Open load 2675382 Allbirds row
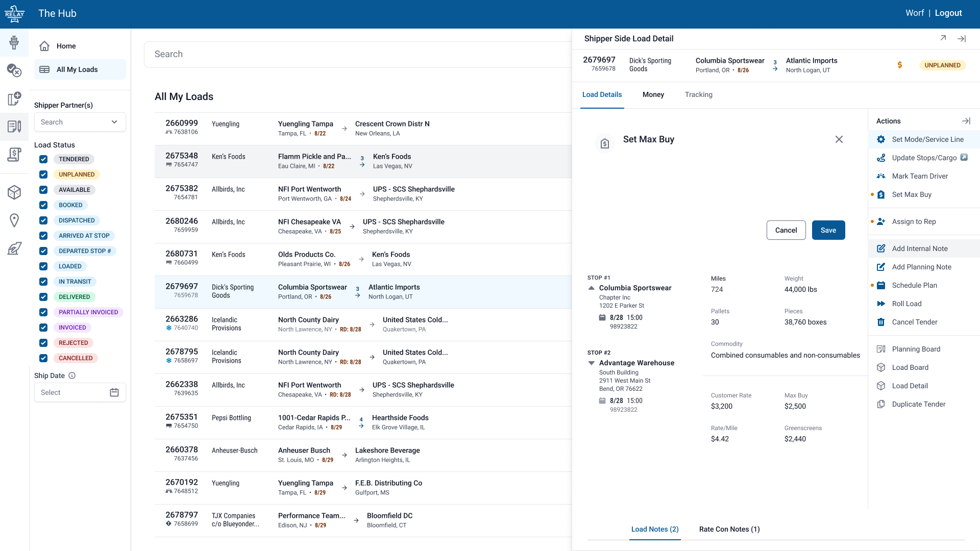Screen dimensions: 980x551 (363, 194)
